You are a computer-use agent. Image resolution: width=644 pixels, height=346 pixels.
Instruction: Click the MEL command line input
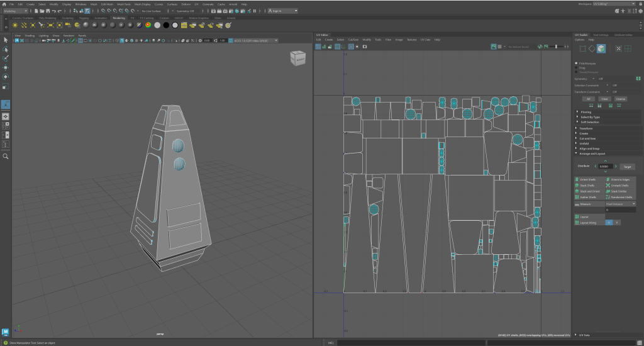(411, 343)
